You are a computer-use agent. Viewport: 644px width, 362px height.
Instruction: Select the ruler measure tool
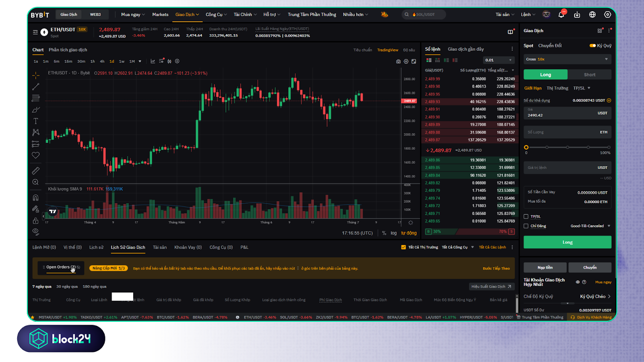36,171
